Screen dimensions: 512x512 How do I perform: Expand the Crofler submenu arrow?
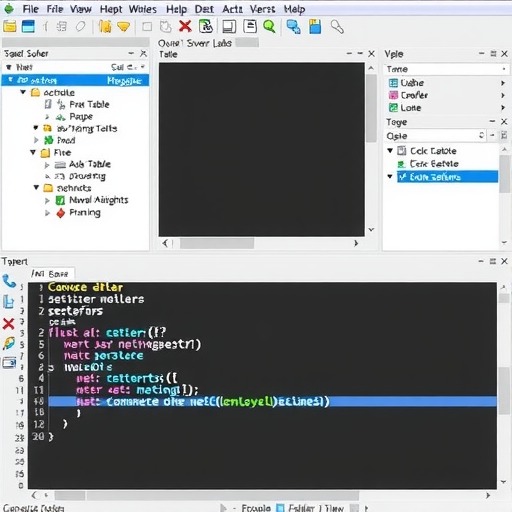503,95
